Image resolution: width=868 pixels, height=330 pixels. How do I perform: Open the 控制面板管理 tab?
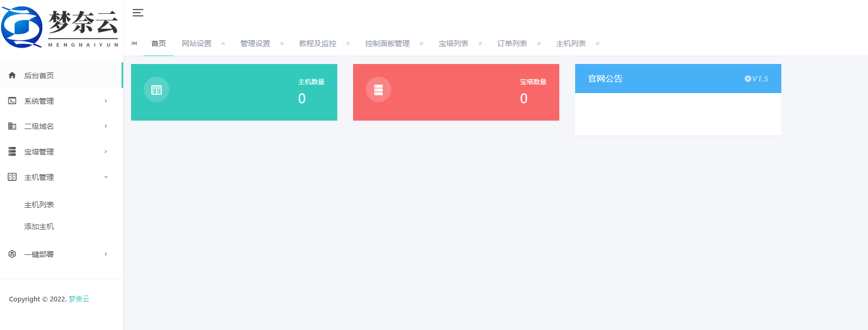pos(387,43)
